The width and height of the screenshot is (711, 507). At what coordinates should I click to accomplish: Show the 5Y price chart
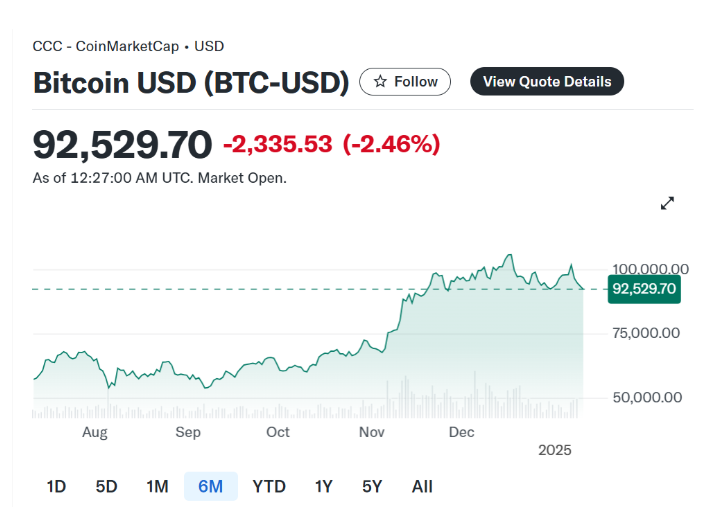tap(372, 486)
